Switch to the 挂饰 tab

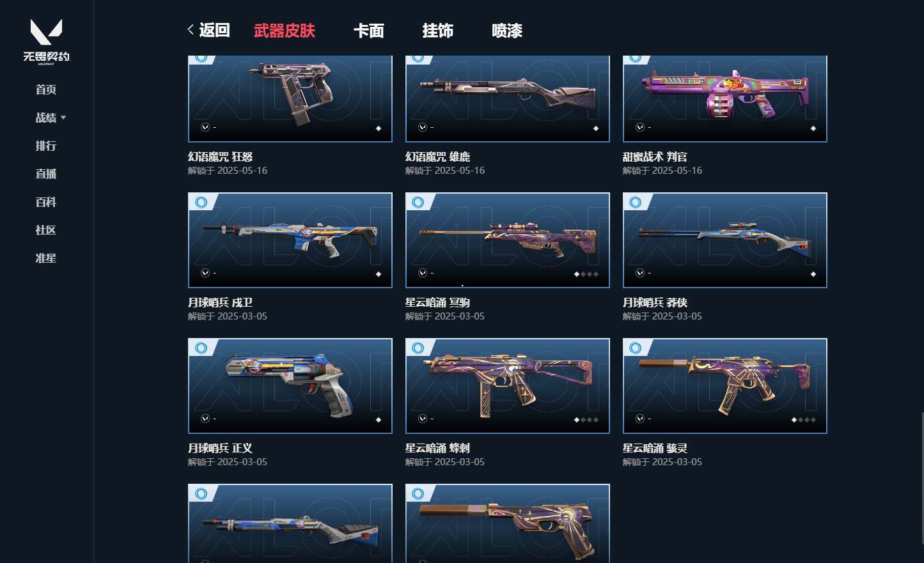(x=438, y=30)
